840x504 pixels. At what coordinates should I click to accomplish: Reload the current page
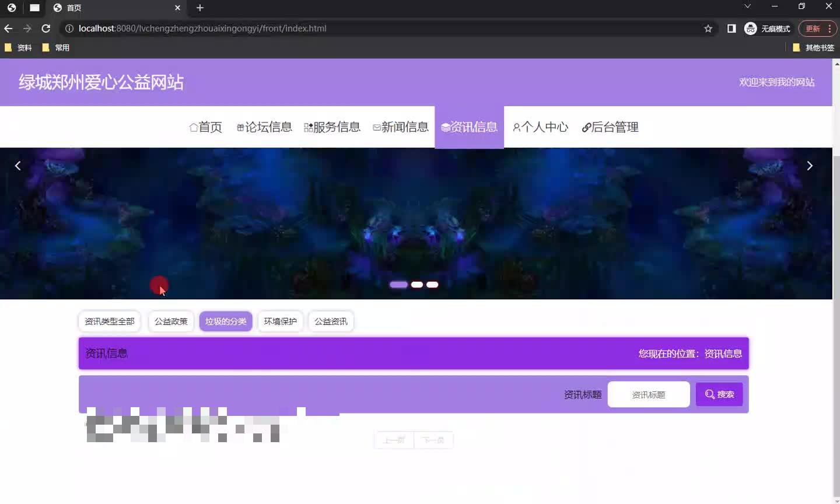45,28
